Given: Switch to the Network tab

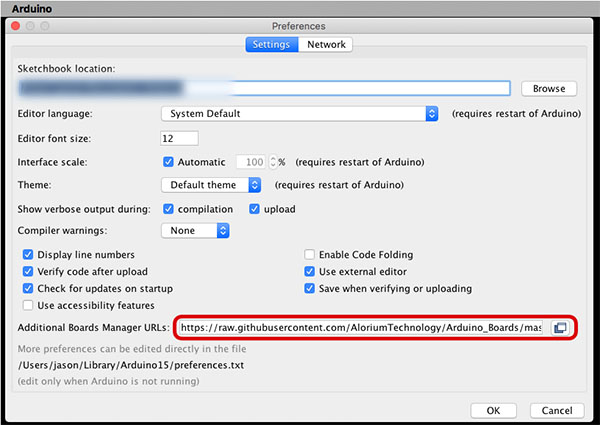Looking at the screenshot, I should 326,44.
